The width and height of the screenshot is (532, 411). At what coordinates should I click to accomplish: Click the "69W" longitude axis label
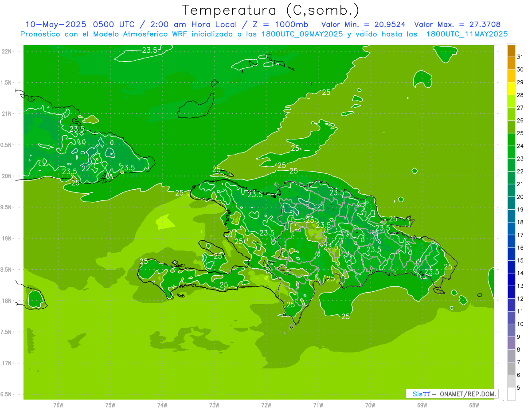(422, 405)
